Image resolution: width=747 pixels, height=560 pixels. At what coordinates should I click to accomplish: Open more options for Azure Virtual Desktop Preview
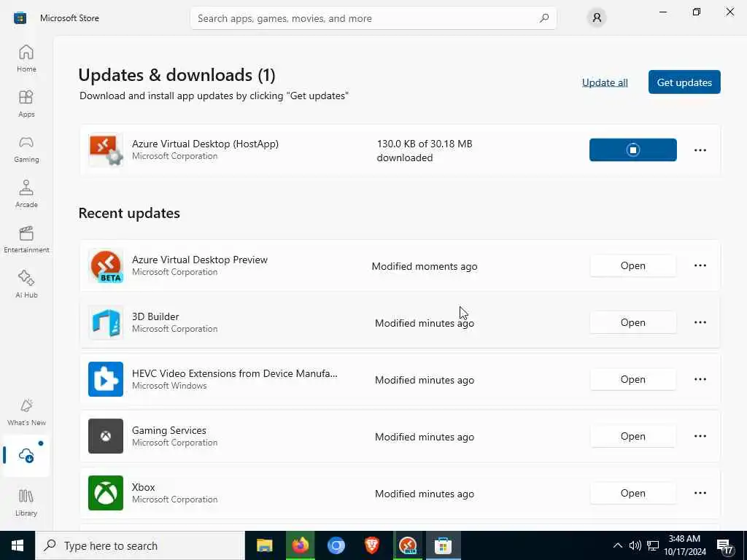pyautogui.click(x=700, y=265)
